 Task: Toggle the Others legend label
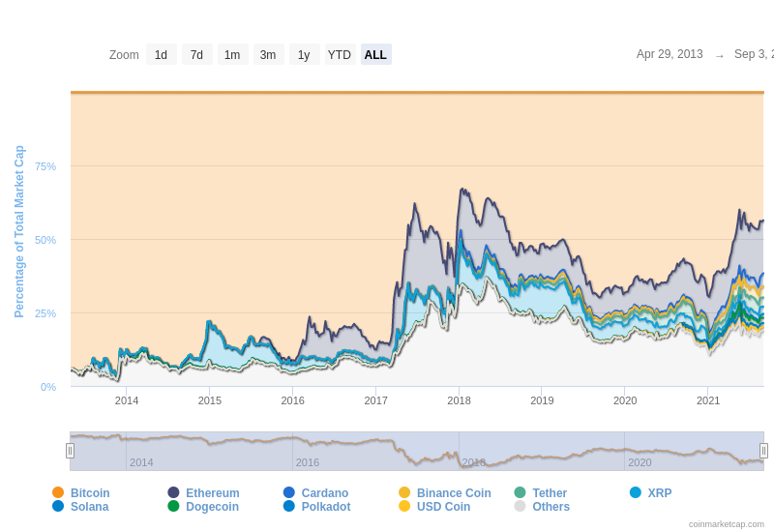point(551,507)
